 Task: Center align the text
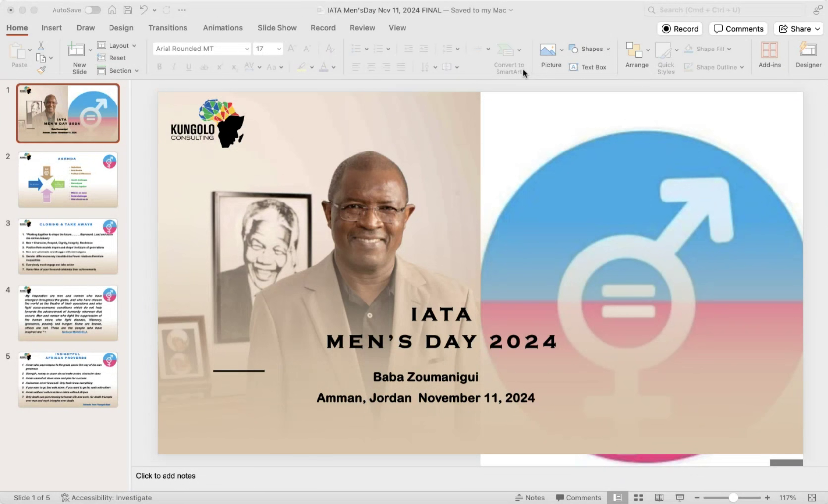coord(371,67)
